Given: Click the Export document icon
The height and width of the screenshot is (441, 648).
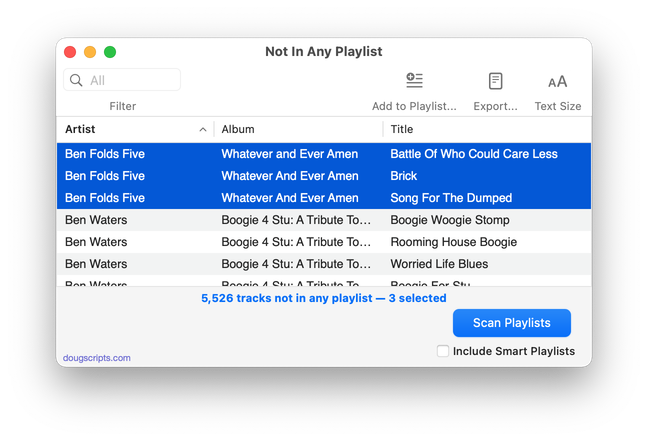Looking at the screenshot, I should tap(495, 81).
